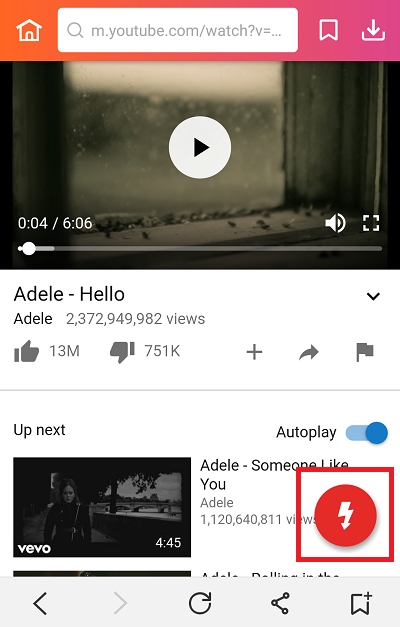Share the video using arrow icon
400x627 pixels.
coord(309,353)
